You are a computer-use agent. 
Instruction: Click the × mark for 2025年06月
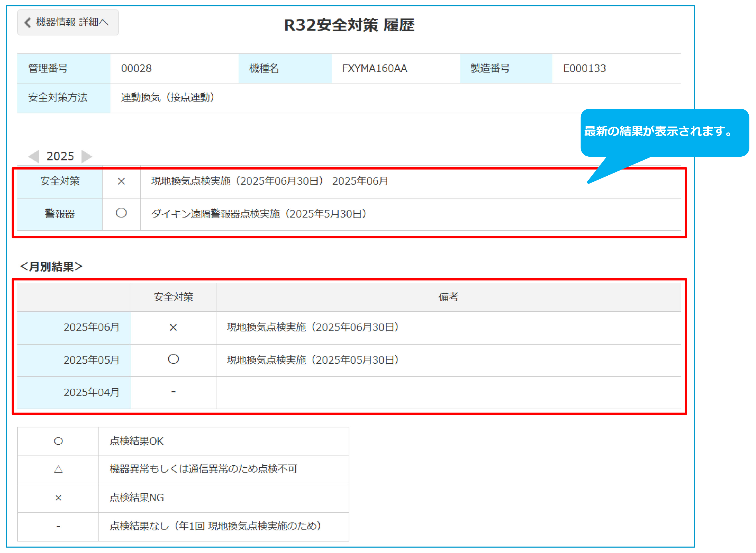tap(173, 327)
